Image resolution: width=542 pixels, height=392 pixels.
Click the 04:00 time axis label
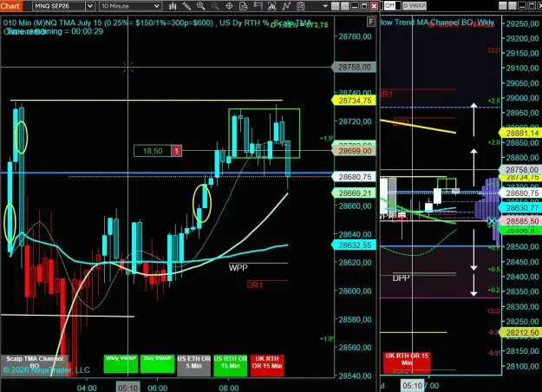pos(87,388)
